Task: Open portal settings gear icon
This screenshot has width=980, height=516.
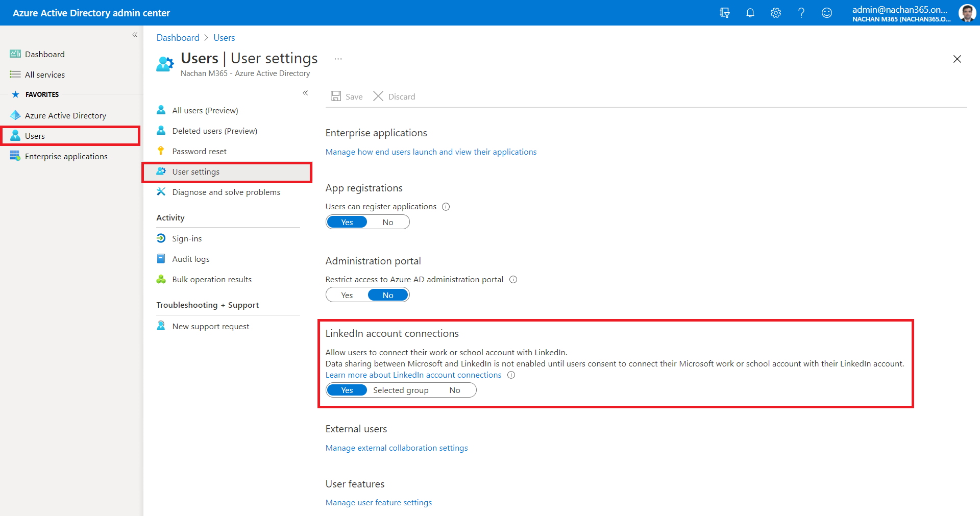Action: point(775,13)
